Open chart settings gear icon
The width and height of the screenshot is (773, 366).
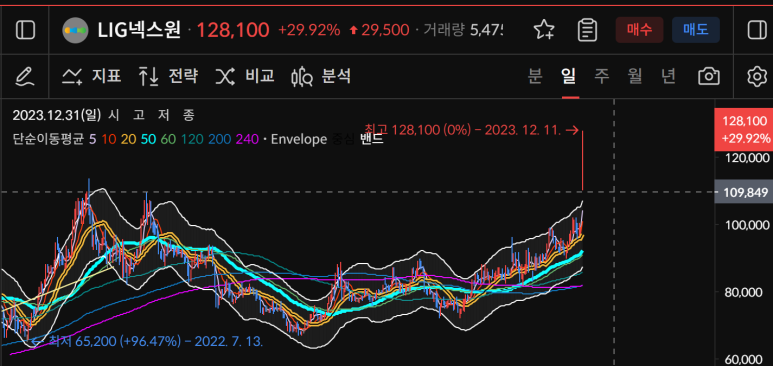click(757, 76)
